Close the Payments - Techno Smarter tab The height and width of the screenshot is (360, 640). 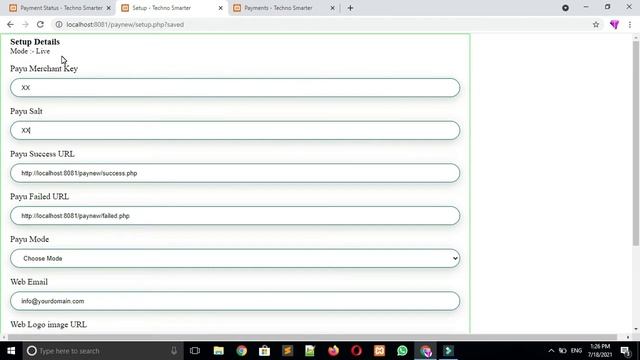click(332, 8)
